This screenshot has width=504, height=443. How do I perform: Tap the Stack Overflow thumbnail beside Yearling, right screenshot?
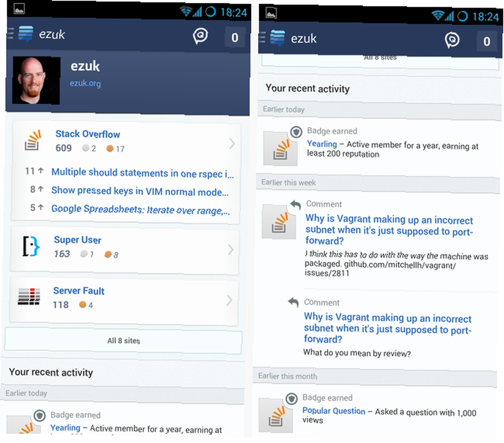(x=280, y=149)
